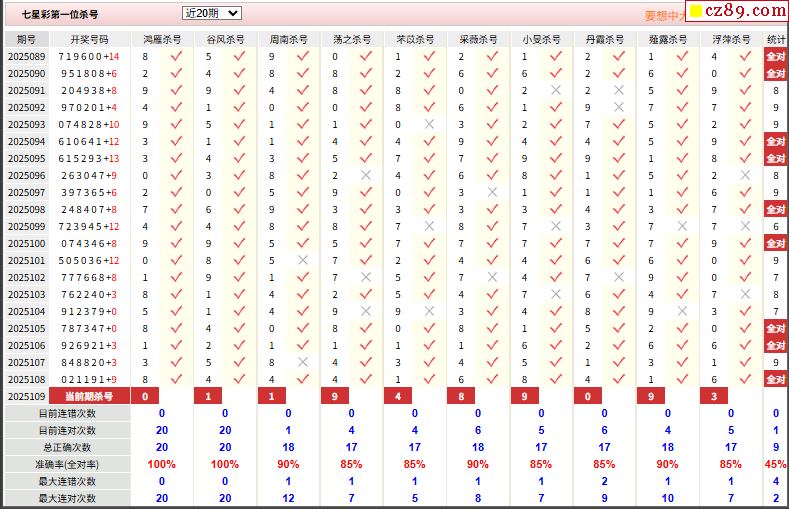The height and width of the screenshot is (509, 789).
Task: Click the 全对 badge in row 2025100
Action: [775, 243]
